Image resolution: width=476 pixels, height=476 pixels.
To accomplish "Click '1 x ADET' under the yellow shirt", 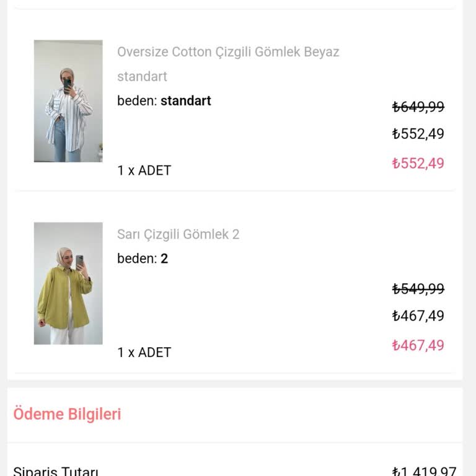I will click(x=144, y=353).
